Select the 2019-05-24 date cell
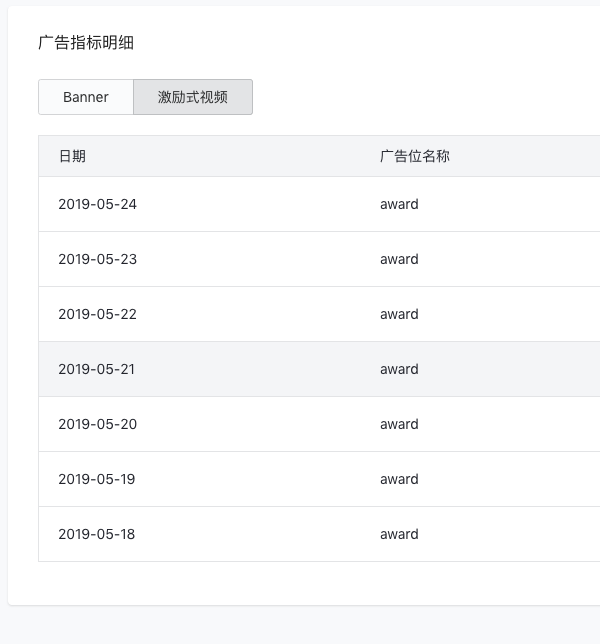 pyautogui.click(x=97, y=204)
